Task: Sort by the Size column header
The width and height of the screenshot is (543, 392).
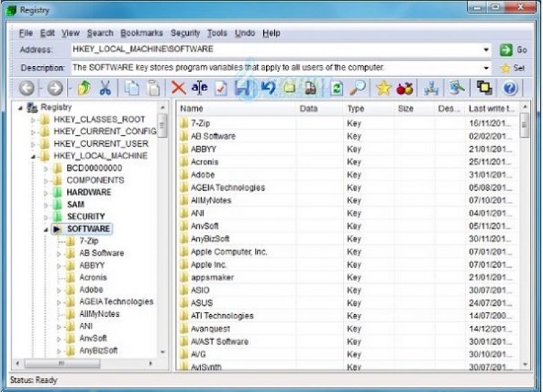Action: (414, 109)
